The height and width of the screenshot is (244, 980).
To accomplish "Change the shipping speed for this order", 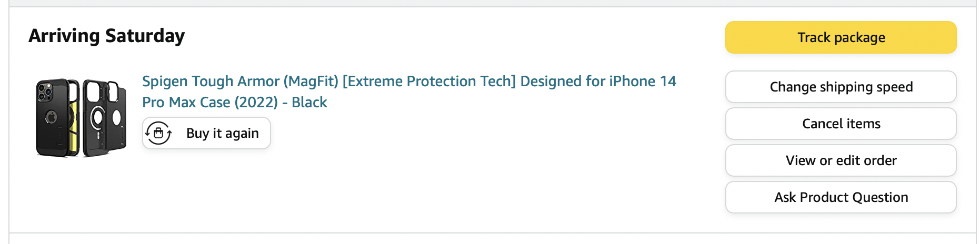I will click(x=841, y=87).
